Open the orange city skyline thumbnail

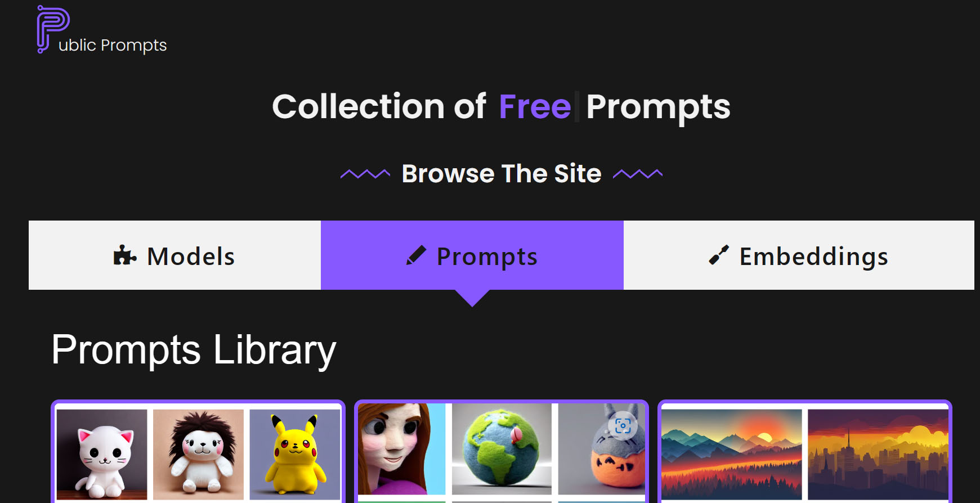878,454
